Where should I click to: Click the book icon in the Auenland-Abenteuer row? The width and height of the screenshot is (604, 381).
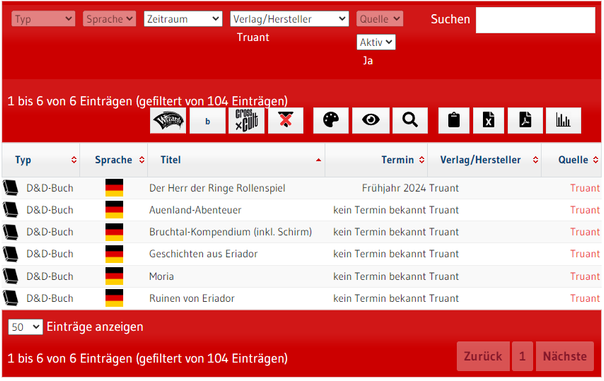point(11,210)
